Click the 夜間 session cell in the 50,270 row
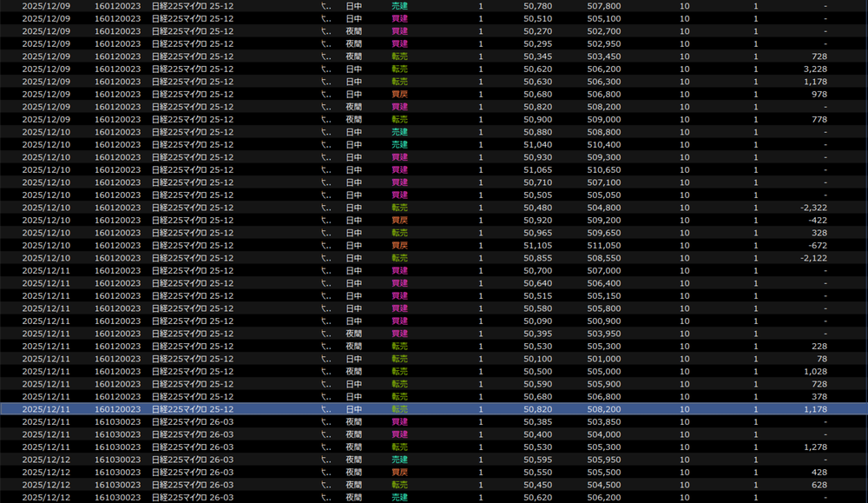 point(354,30)
